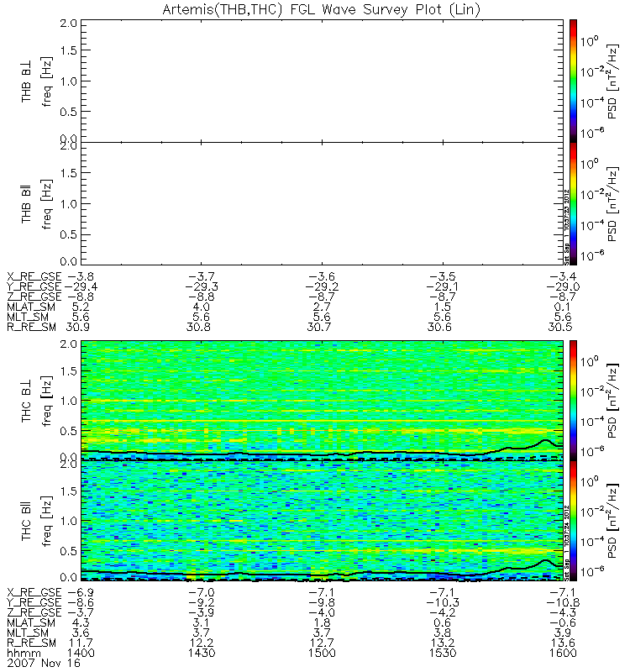Click the THB MLAT_SM value '0.1'
The width and height of the screenshot is (630, 672).
click(x=562, y=307)
